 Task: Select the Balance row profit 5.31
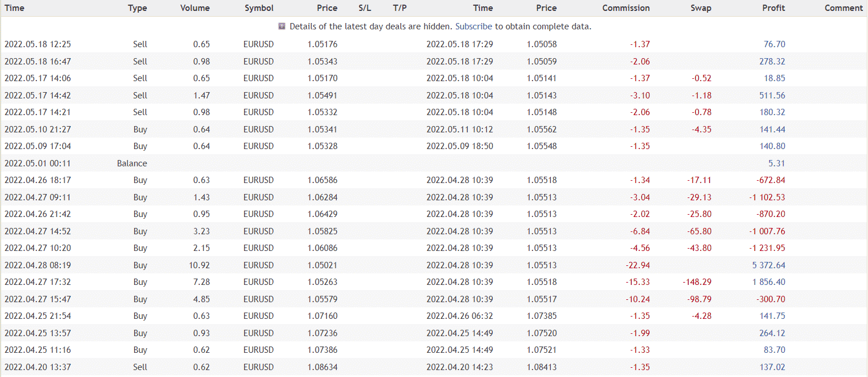(776, 163)
